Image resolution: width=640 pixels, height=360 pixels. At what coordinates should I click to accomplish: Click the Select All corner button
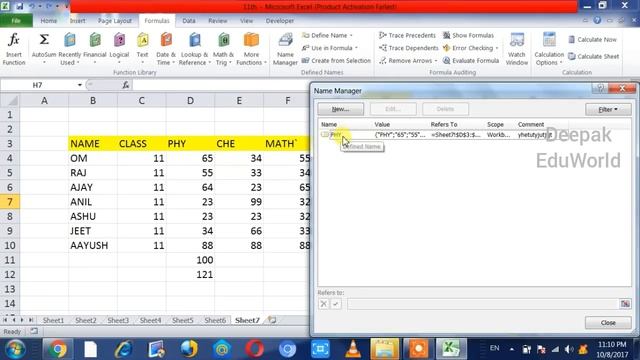tap(10, 100)
